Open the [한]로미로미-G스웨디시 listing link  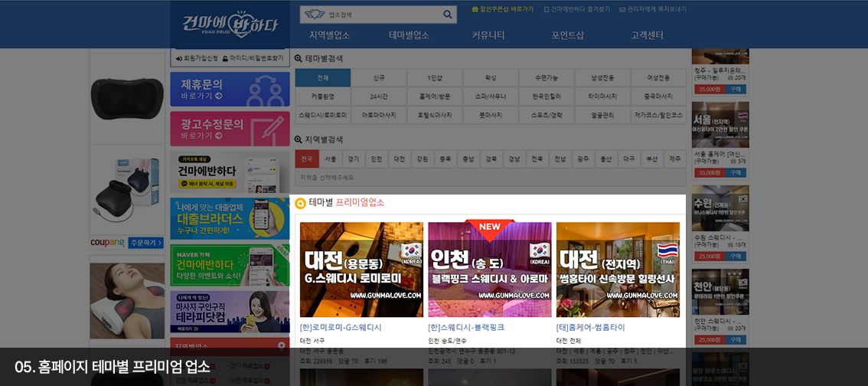pyautogui.click(x=341, y=327)
